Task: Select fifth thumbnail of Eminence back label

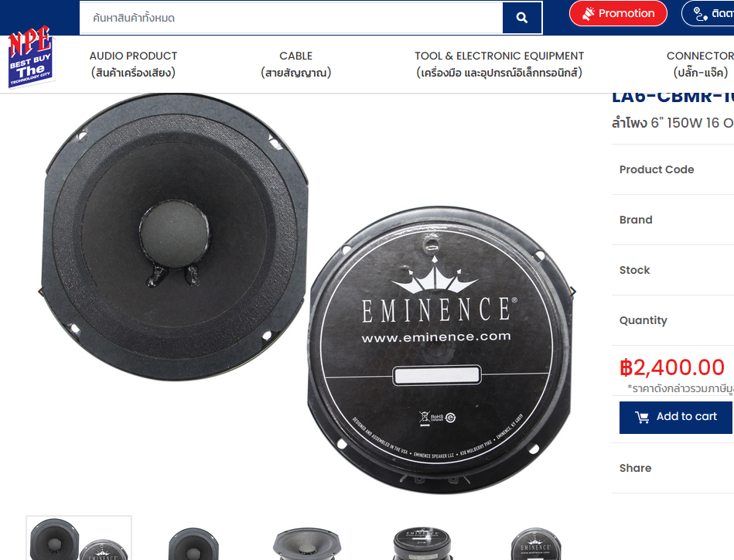Action: [x=535, y=543]
